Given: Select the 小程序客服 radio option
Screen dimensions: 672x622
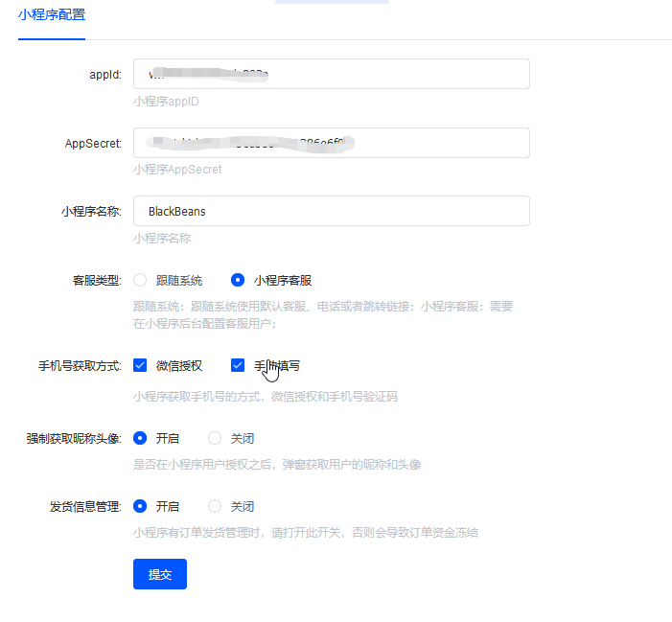Looking at the screenshot, I should click(x=238, y=281).
